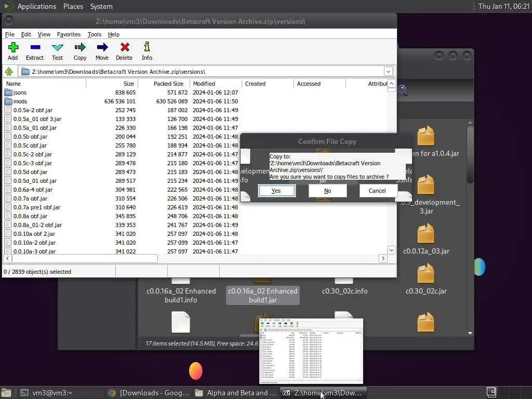Open the File menu
Viewport: 532px width, 399px height.
point(9,34)
